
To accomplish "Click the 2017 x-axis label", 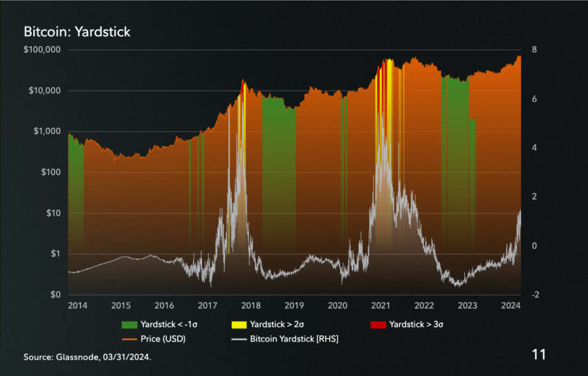I will 208,306.
